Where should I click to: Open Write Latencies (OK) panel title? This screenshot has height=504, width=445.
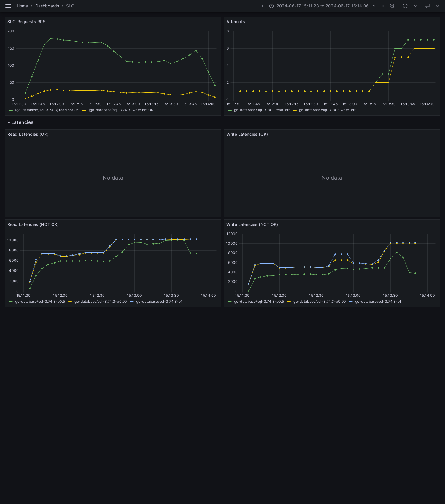click(x=247, y=134)
